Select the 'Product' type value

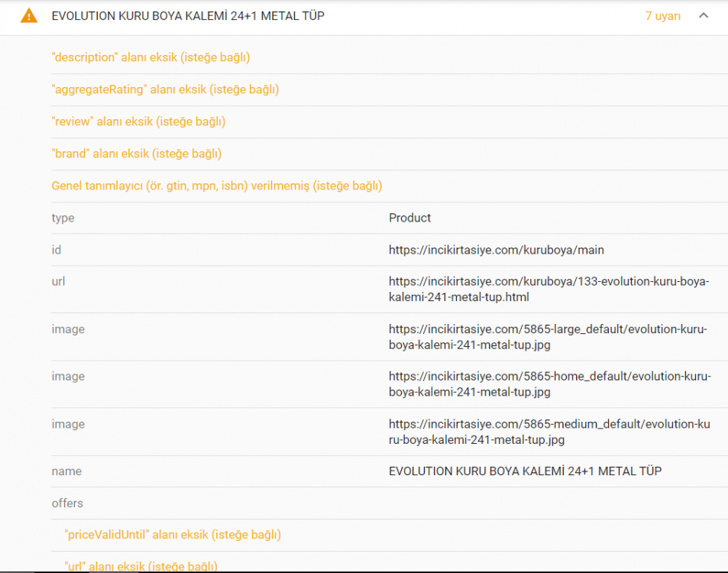point(410,218)
